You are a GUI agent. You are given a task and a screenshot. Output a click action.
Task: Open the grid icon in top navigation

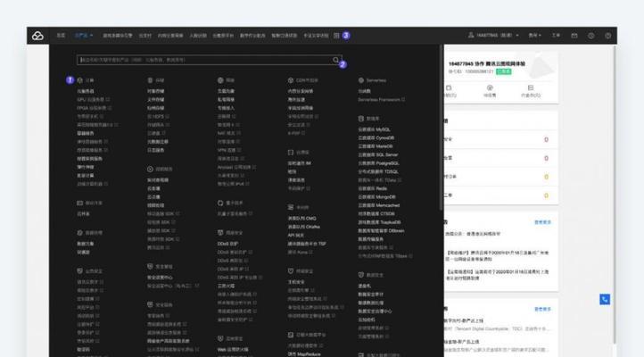coord(336,36)
